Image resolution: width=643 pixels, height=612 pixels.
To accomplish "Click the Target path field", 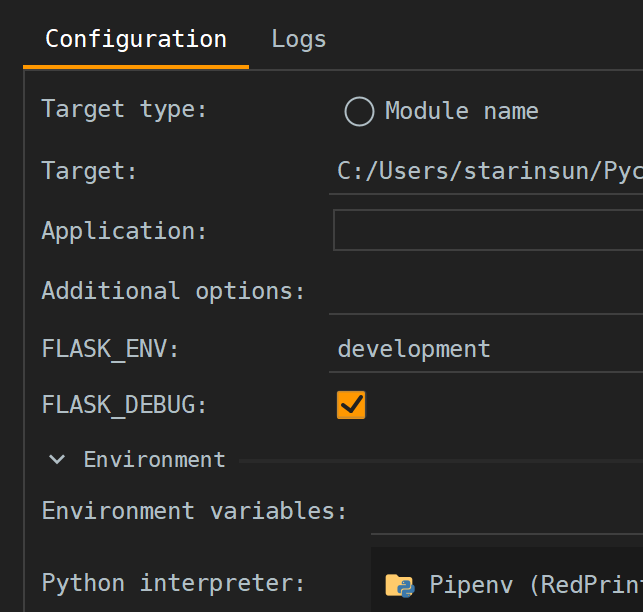I will (488, 171).
